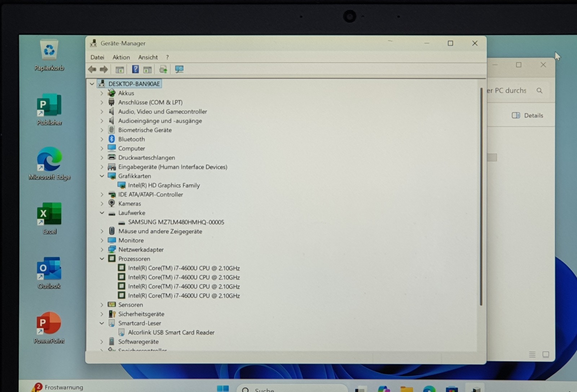
Task: Toggle the action pane show/hide icon
Action: tap(147, 69)
